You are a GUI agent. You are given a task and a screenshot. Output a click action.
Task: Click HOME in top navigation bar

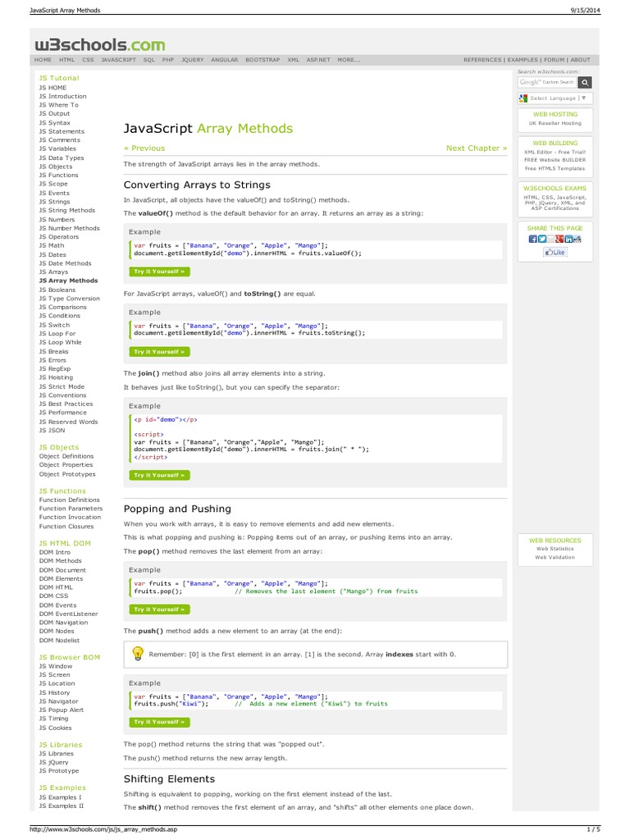click(43, 60)
